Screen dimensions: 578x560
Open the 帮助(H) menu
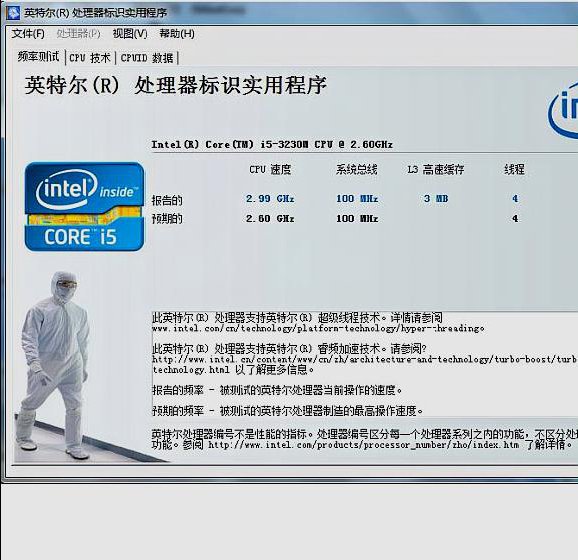tap(177, 34)
